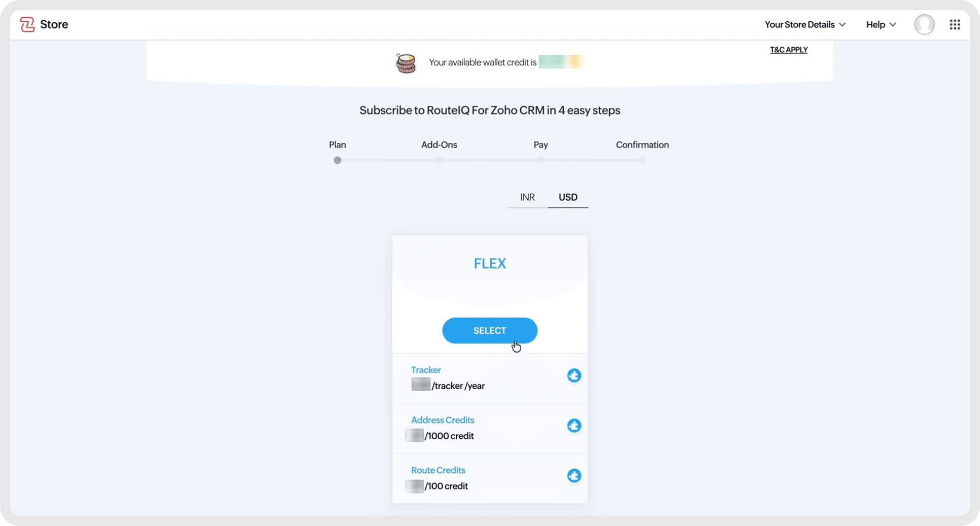Select the USD currency tab
Screen dimensions: 980x526
click(568, 197)
